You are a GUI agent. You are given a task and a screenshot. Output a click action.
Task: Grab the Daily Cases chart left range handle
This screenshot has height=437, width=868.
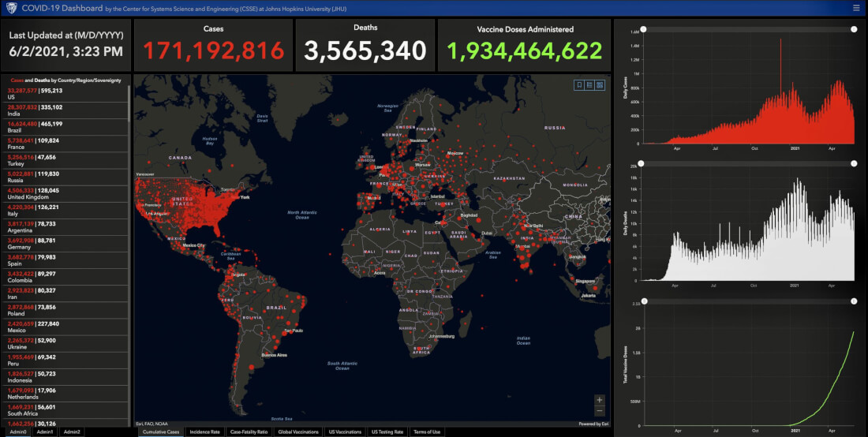click(x=643, y=29)
